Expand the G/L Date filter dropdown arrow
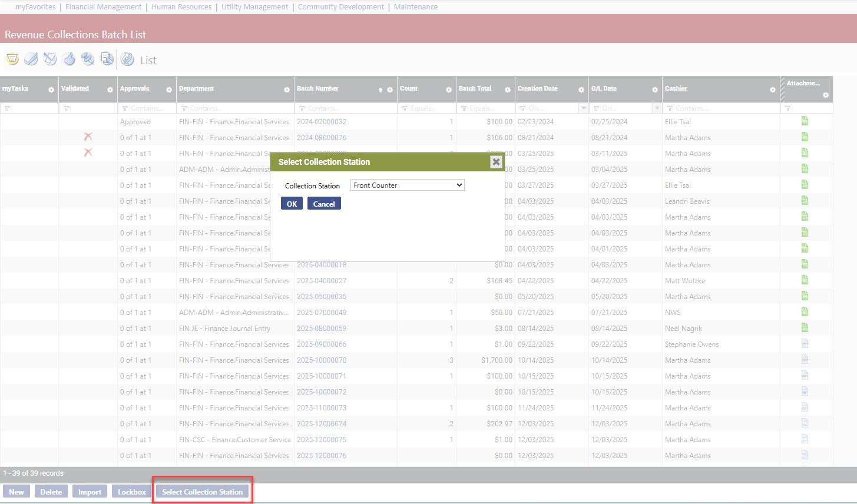857x504 pixels. coord(657,108)
